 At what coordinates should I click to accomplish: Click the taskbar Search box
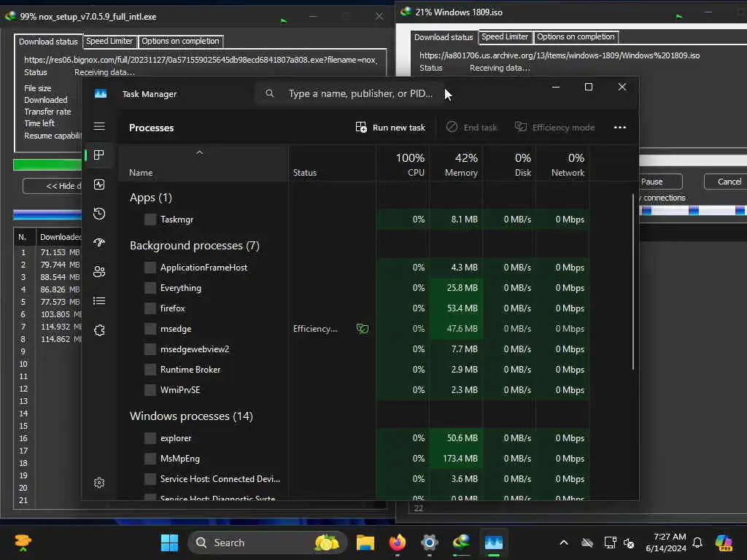tap(268, 542)
